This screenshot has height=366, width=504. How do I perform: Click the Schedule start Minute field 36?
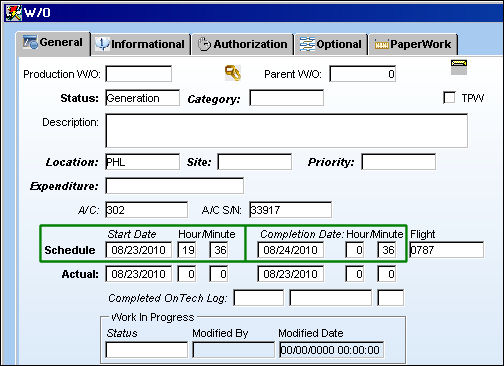219,250
